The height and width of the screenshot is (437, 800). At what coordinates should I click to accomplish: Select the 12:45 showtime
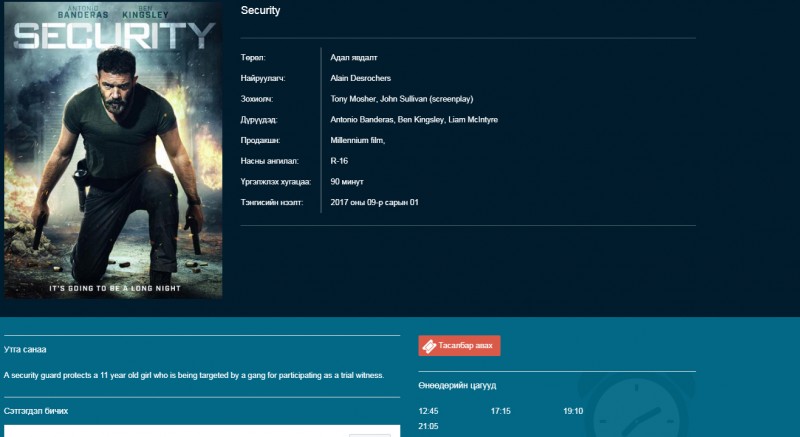tap(428, 411)
